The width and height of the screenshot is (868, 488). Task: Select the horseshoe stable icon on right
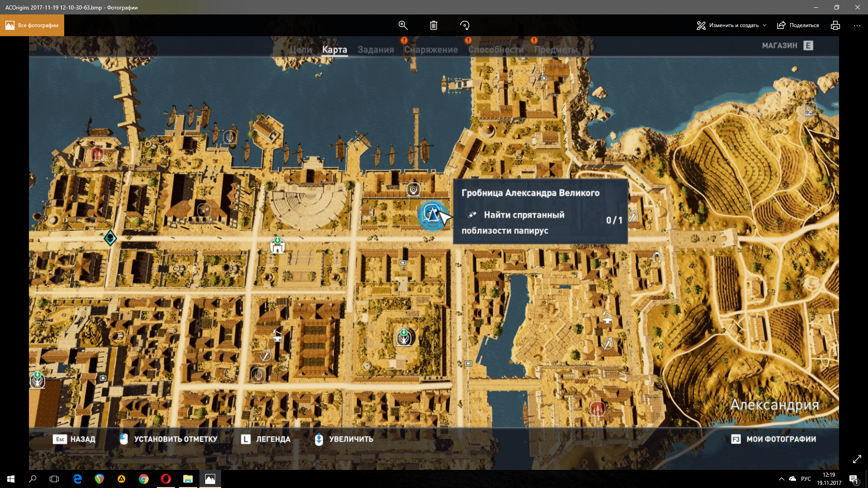(x=657, y=258)
